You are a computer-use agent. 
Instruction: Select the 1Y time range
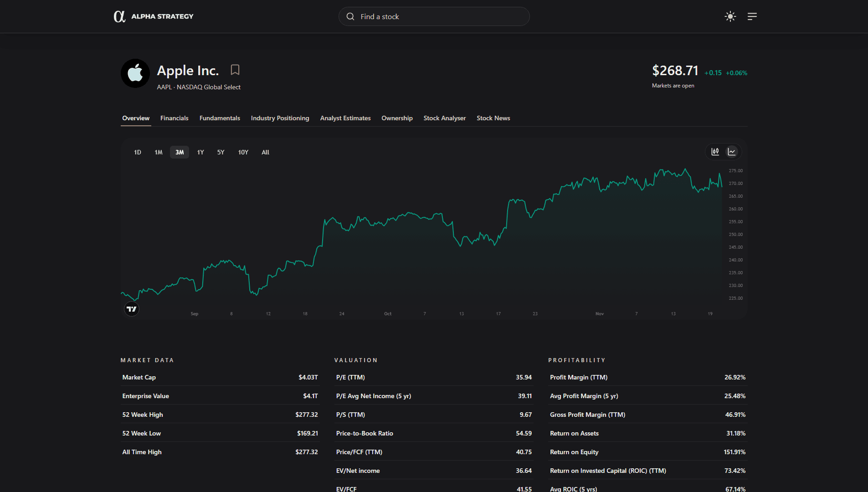[200, 152]
